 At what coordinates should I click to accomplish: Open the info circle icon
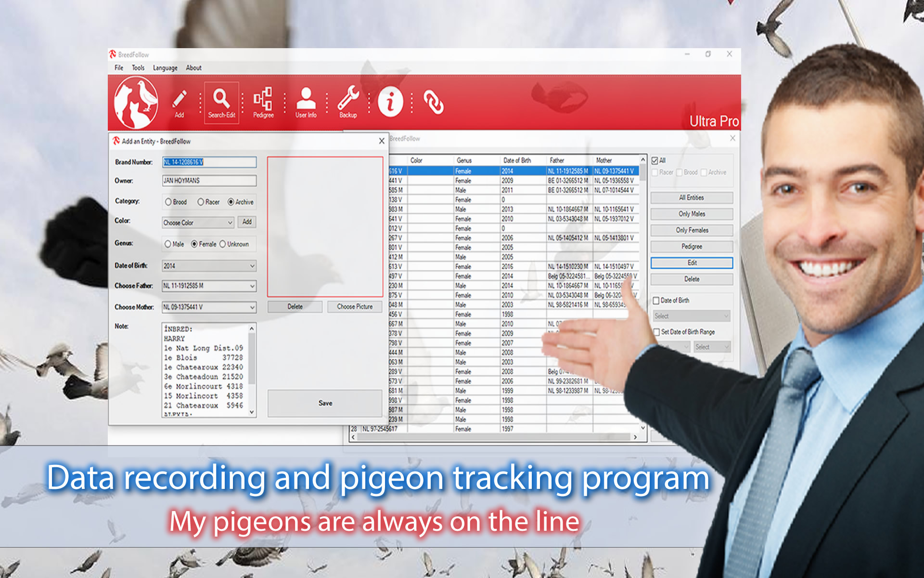coord(390,102)
